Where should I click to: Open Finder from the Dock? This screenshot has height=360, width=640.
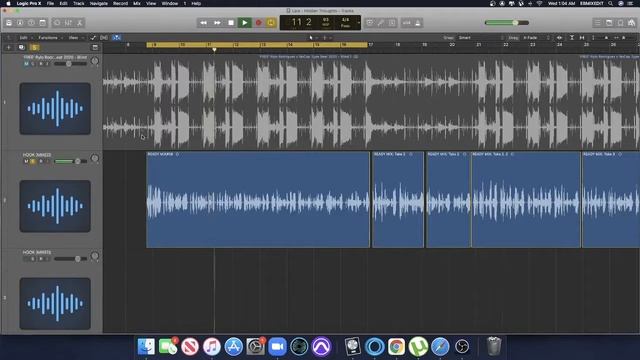pyautogui.click(x=146, y=347)
